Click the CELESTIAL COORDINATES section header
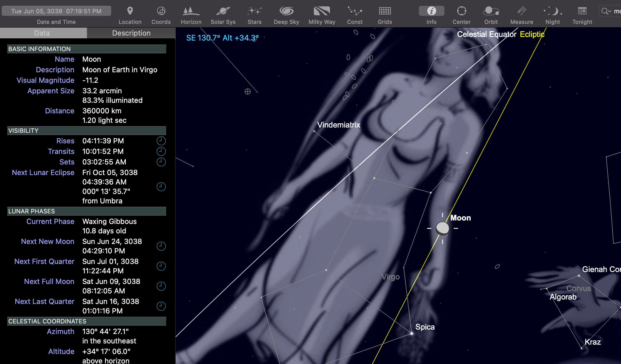This screenshot has height=364, width=621. pos(87,321)
